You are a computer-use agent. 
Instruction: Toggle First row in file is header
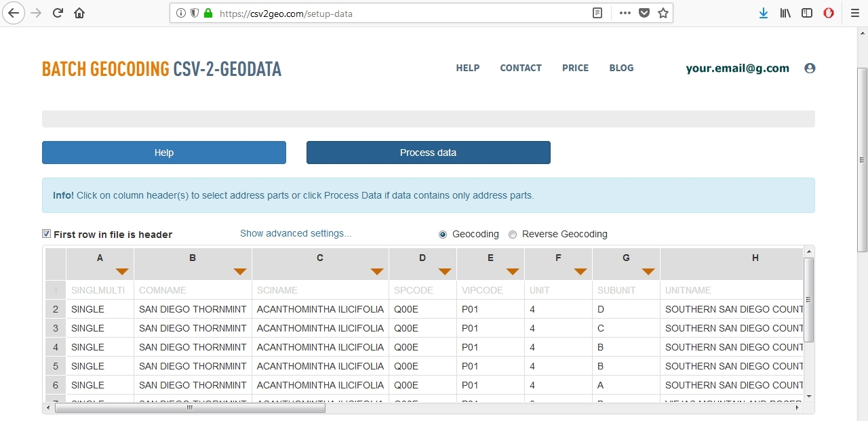(47, 234)
